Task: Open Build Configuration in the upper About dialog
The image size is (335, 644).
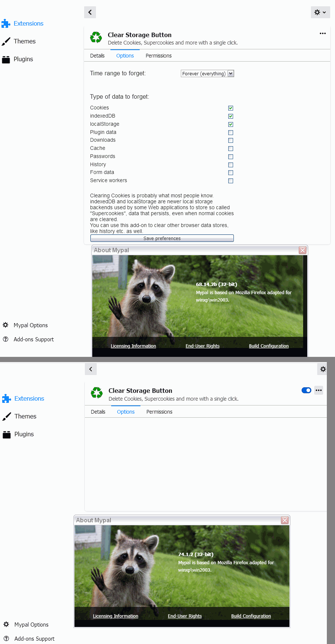Action: click(x=269, y=346)
